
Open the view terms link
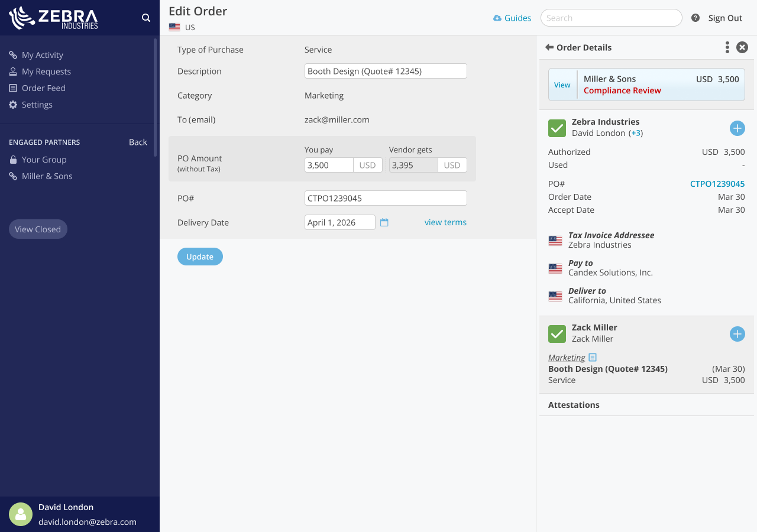[x=445, y=222]
